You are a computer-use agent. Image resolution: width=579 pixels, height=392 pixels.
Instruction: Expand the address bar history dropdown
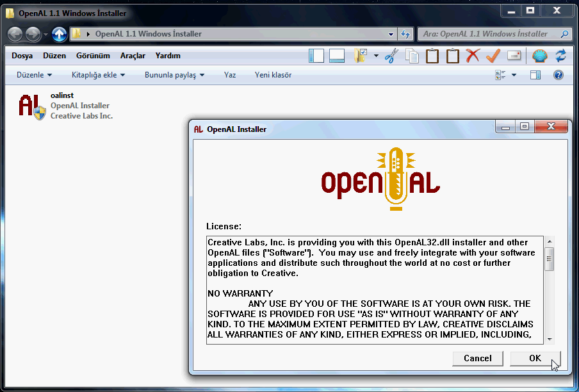tap(391, 35)
